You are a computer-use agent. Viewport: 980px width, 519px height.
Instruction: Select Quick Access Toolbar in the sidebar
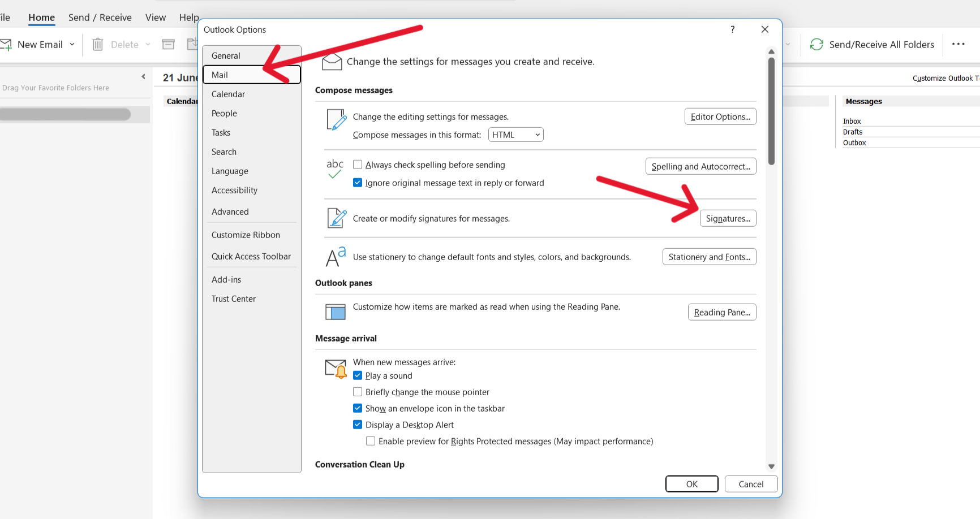tap(251, 256)
